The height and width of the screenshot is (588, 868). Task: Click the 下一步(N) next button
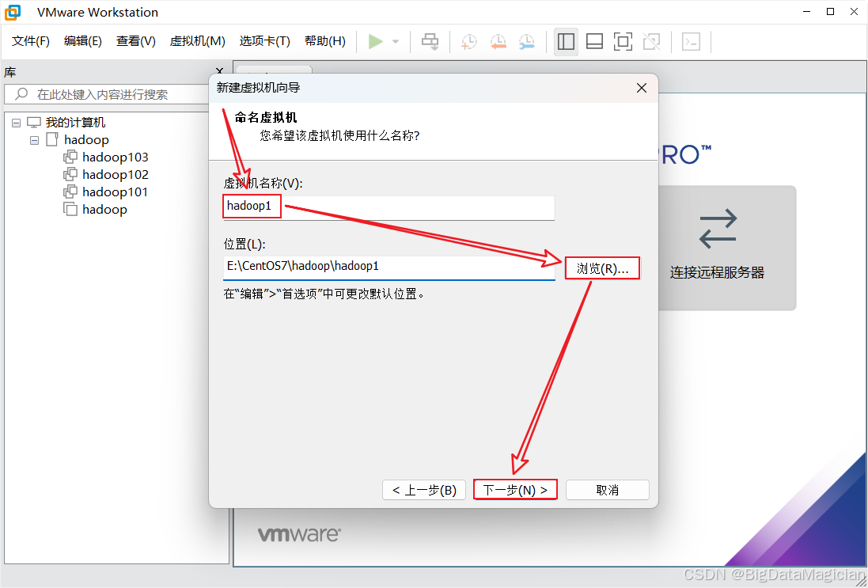(515, 490)
